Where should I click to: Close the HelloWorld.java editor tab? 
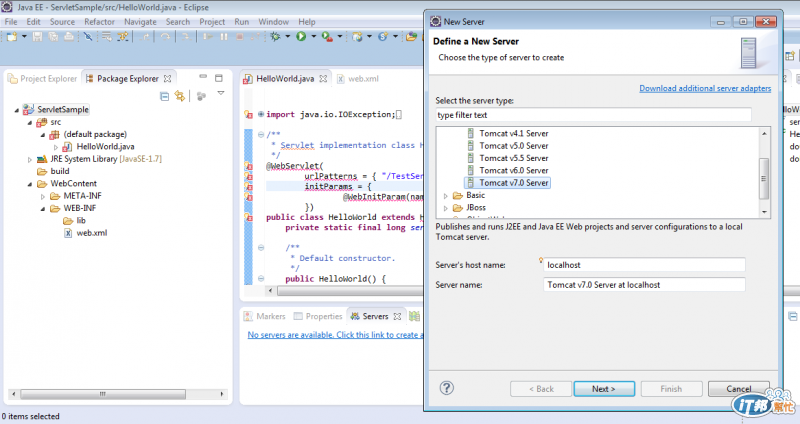click(323, 79)
